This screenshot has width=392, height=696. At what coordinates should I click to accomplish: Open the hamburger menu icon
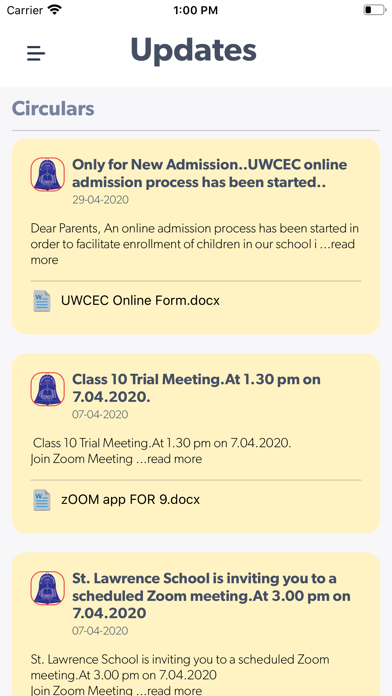36,53
